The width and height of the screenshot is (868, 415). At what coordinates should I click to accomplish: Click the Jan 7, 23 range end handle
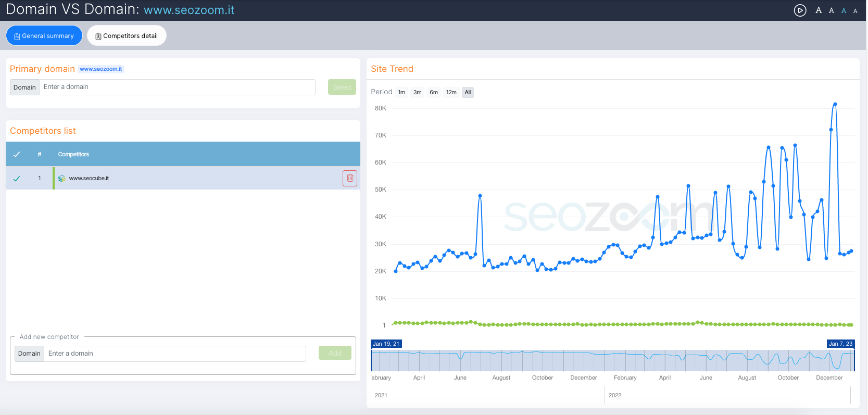click(841, 344)
